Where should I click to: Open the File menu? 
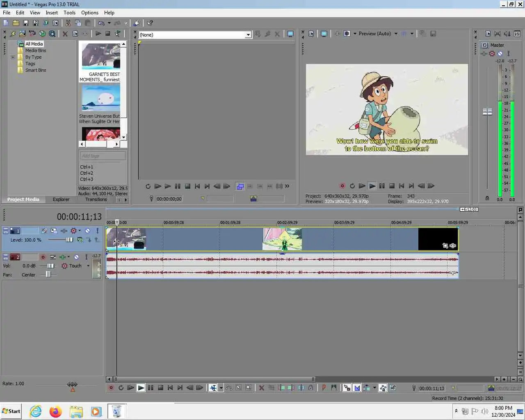pyautogui.click(x=7, y=13)
